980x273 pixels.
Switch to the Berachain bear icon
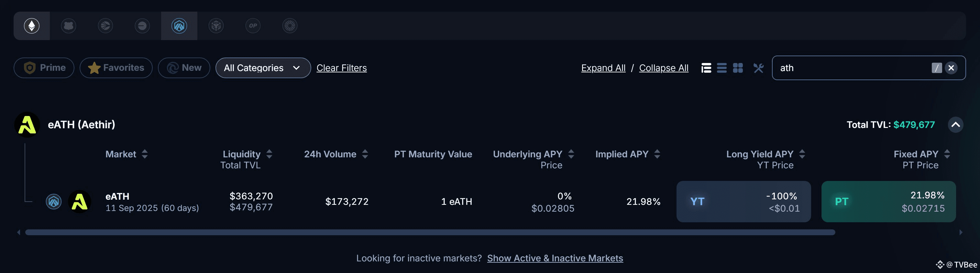coord(69,26)
